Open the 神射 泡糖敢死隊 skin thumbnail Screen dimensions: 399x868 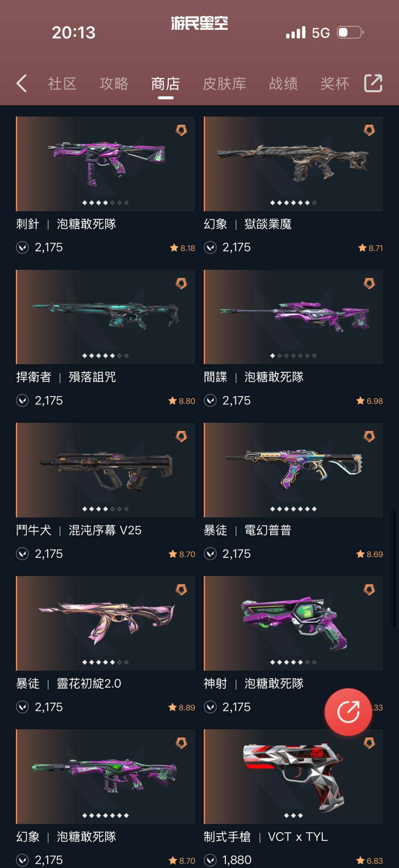293,623
